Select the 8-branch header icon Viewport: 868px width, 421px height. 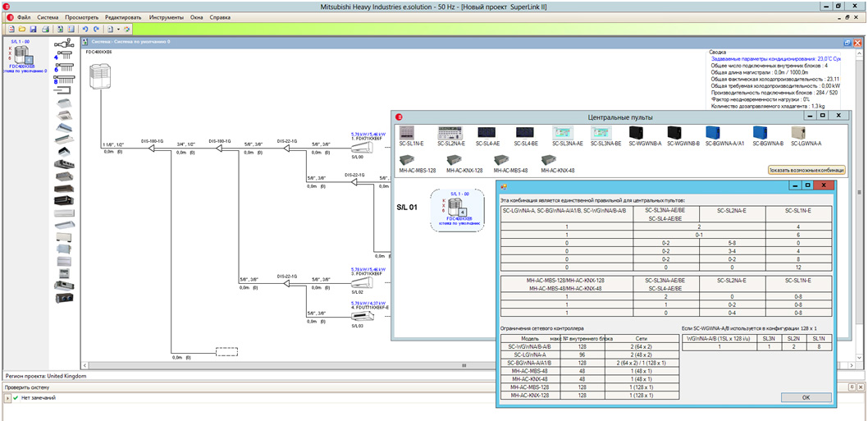pyautogui.click(x=63, y=80)
